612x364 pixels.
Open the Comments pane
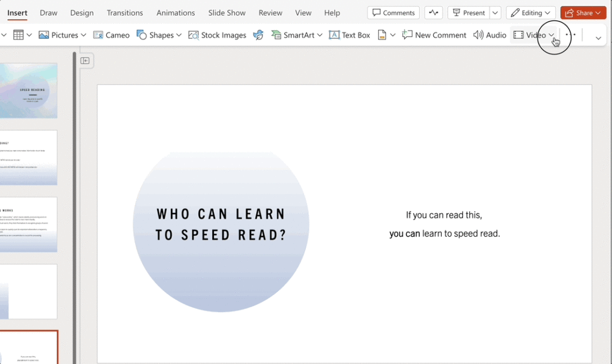pos(393,13)
